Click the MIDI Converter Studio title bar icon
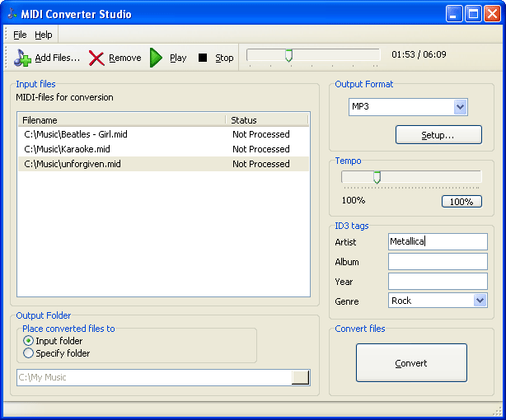The image size is (506, 420). 12,14
